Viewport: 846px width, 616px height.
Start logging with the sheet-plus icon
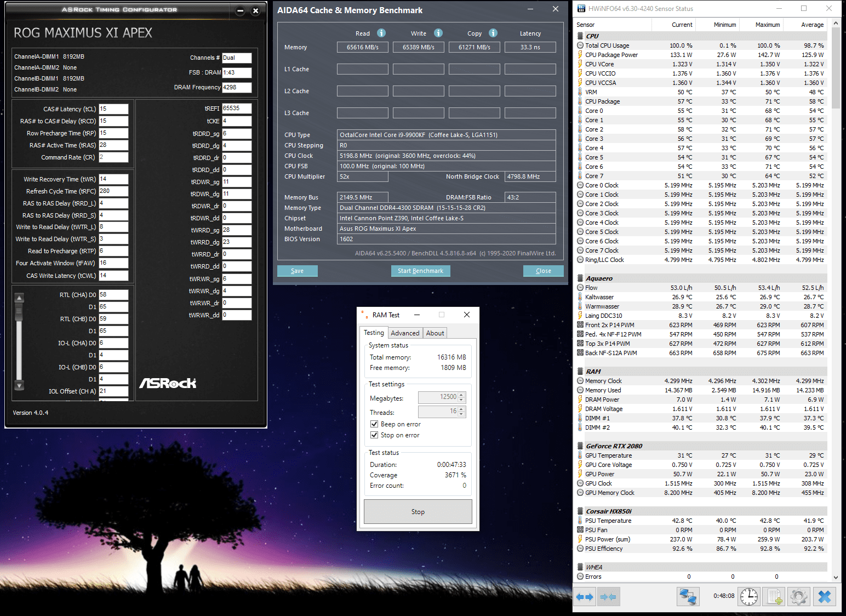pyautogui.click(x=774, y=597)
